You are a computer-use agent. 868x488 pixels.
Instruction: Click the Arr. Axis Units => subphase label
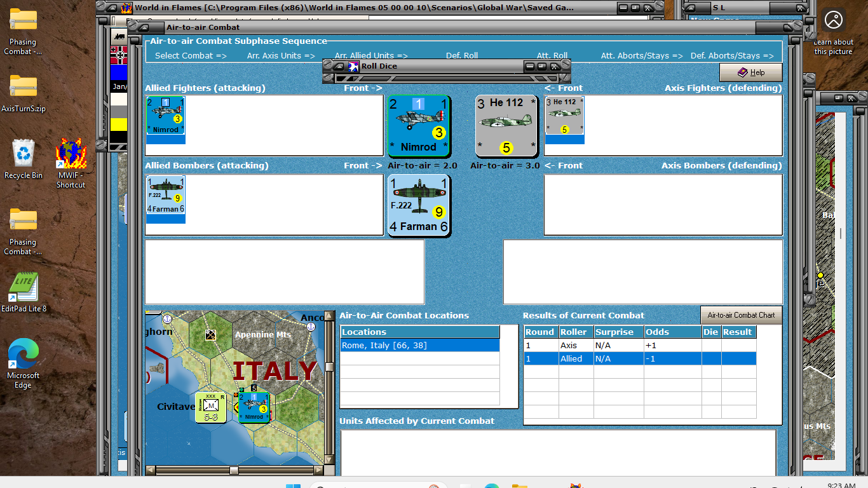click(x=281, y=55)
